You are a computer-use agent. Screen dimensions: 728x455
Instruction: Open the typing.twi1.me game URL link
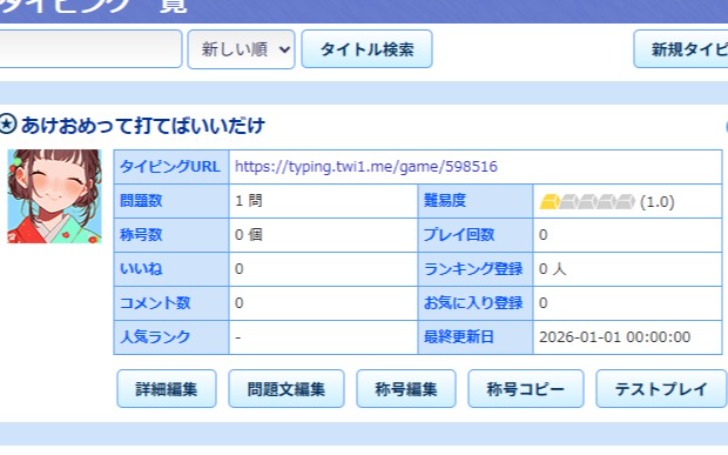click(366, 167)
